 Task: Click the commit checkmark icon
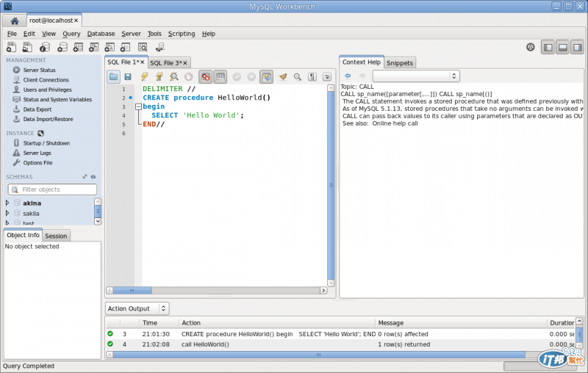click(237, 77)
